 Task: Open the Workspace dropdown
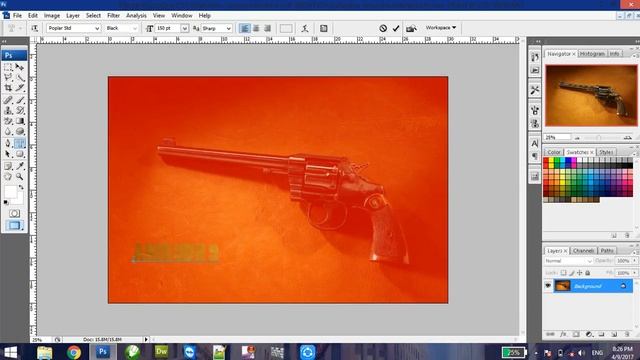pyautogui.click(x=441, y=28)
